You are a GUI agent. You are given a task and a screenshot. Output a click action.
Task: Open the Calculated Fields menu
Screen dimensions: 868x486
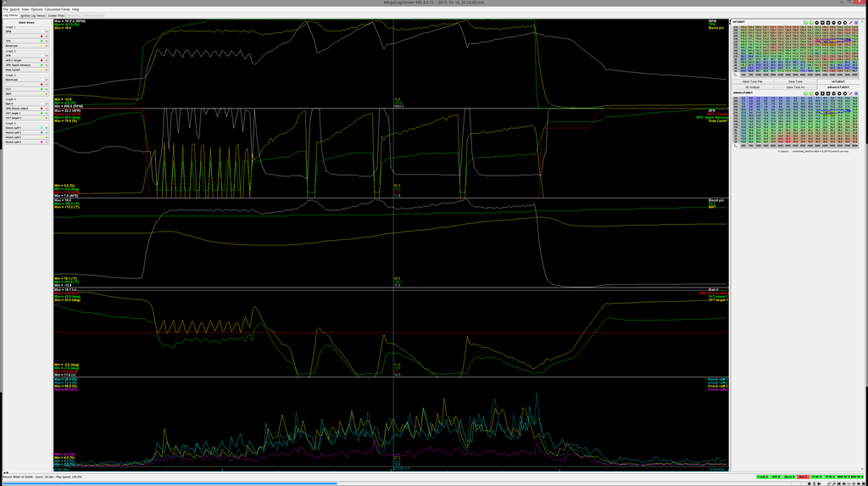pos(57,9)
